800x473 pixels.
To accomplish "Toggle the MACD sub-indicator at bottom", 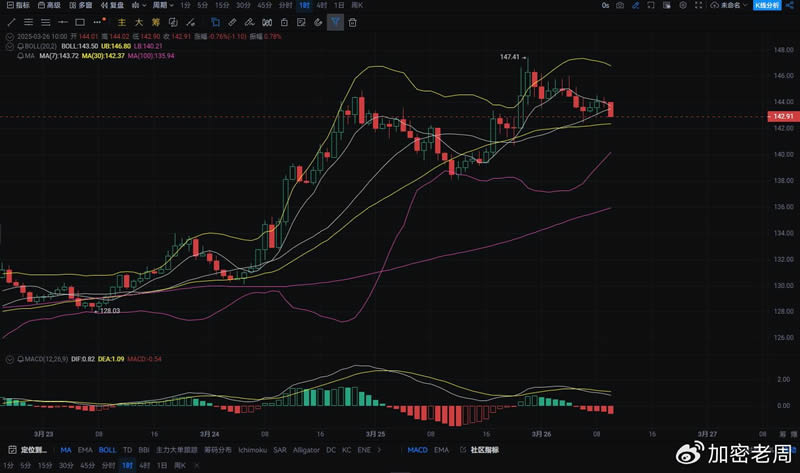I will point(418,451).
